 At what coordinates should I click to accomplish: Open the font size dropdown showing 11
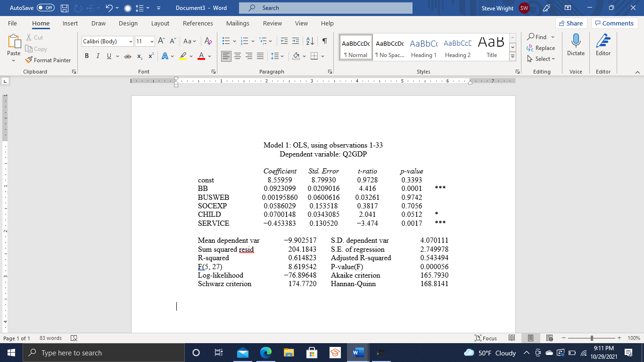tap(152, 41)
